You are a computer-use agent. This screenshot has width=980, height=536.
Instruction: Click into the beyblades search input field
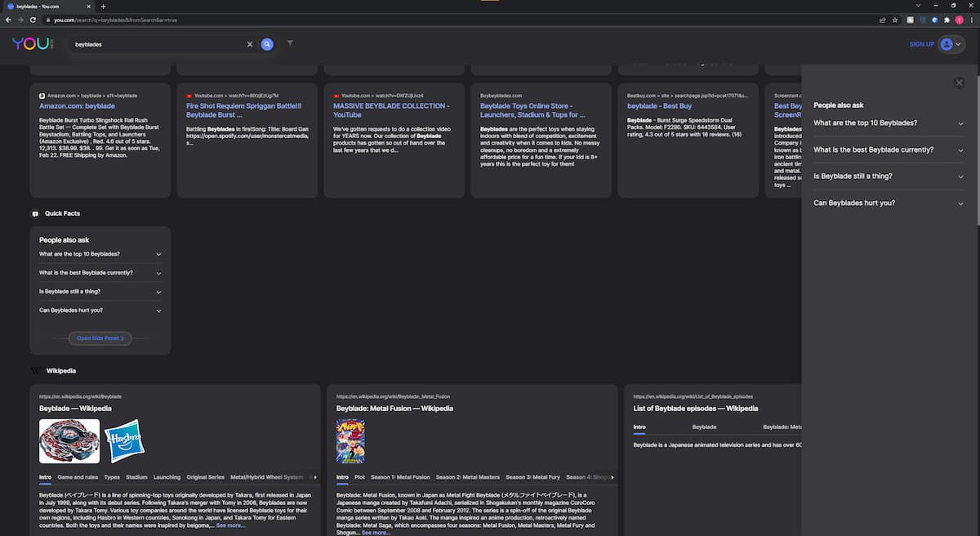pos(159,44)
